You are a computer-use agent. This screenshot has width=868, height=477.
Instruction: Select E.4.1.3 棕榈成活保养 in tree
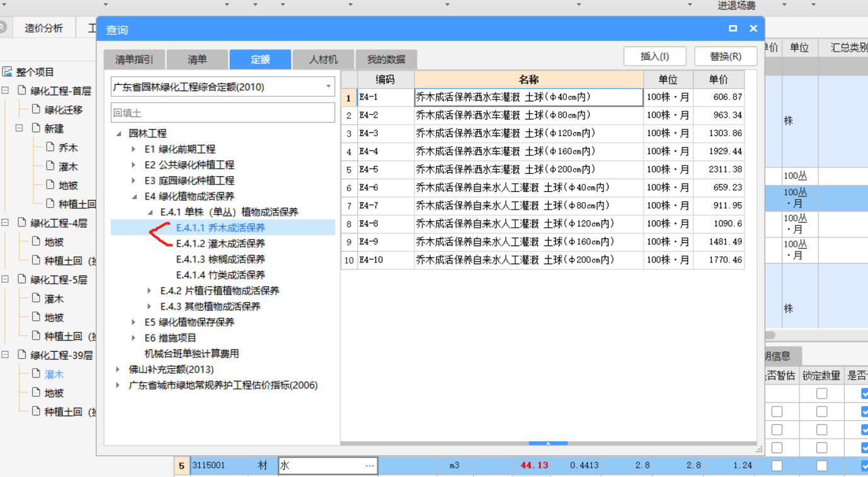click(220, 259)
